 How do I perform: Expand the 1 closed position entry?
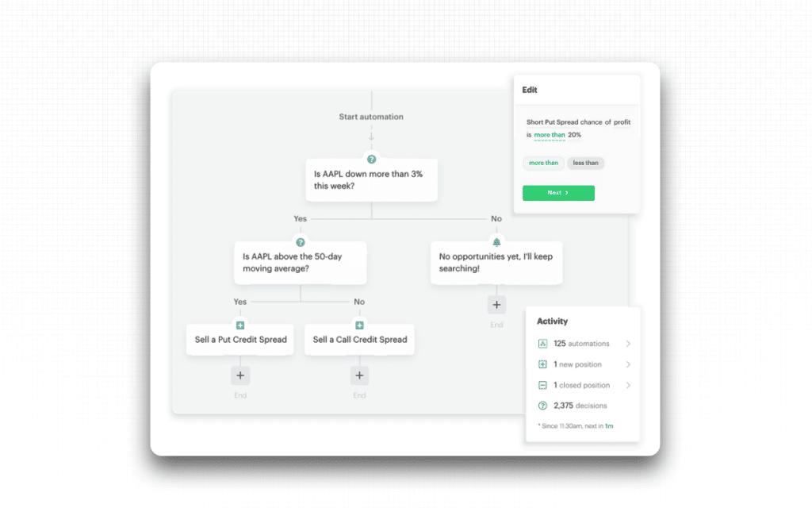628,385
